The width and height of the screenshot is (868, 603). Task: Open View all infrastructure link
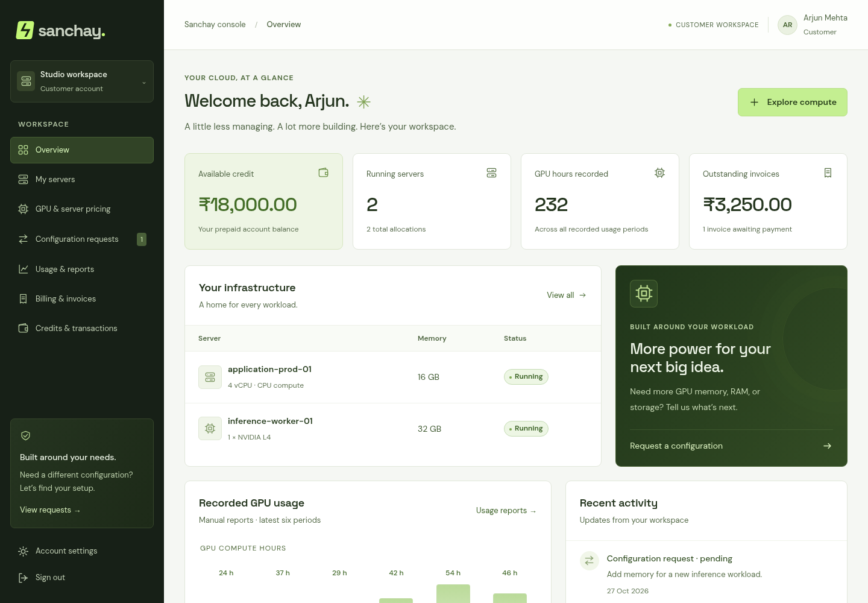pos(567,295)
